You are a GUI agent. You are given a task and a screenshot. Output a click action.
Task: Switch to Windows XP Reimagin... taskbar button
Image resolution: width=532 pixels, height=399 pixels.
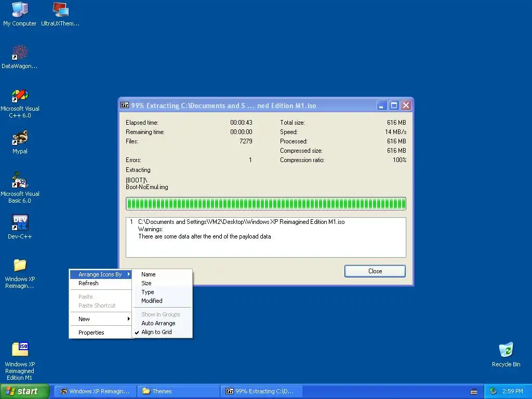(96, 391)
